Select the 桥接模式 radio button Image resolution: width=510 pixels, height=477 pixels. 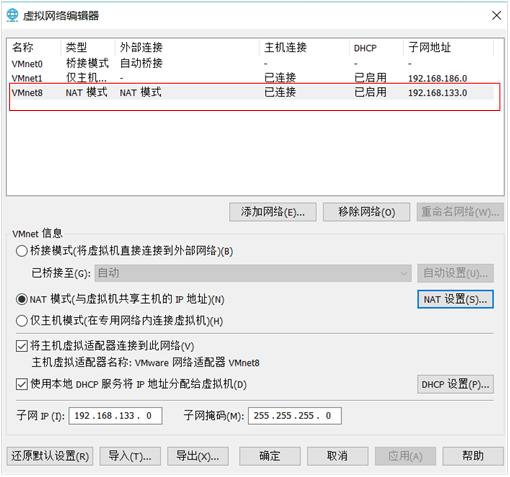point(22,251)
